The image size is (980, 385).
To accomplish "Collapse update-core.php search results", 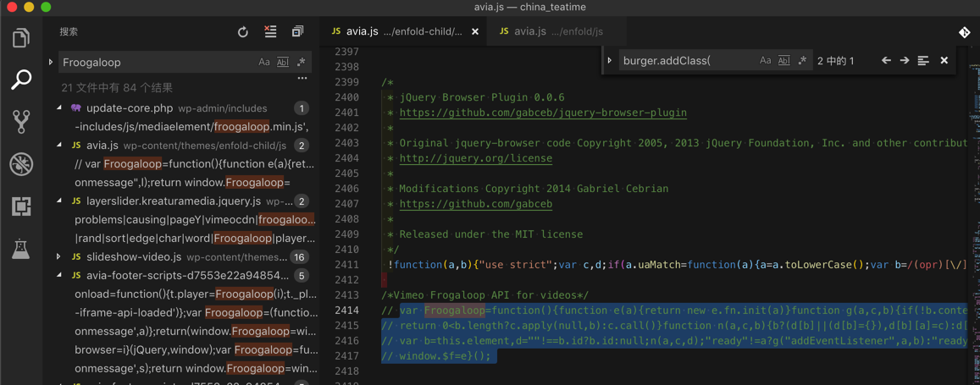I will (x=59, y=108).
